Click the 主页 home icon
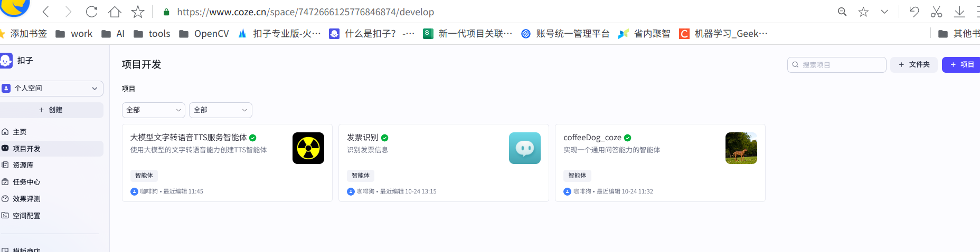This screenshot has height=252, width=980. coord(5,132)
